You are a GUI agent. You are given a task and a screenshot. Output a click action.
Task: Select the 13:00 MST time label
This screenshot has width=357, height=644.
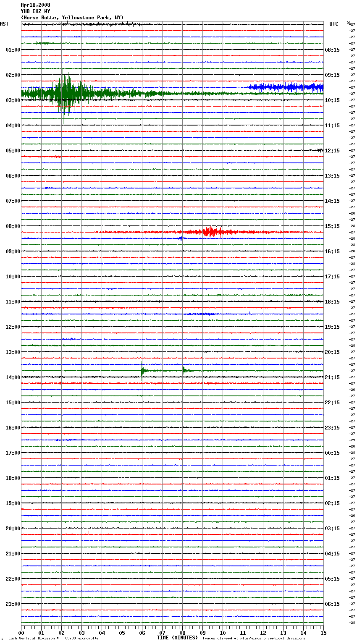pyautogui.click(x=13, y=352)
